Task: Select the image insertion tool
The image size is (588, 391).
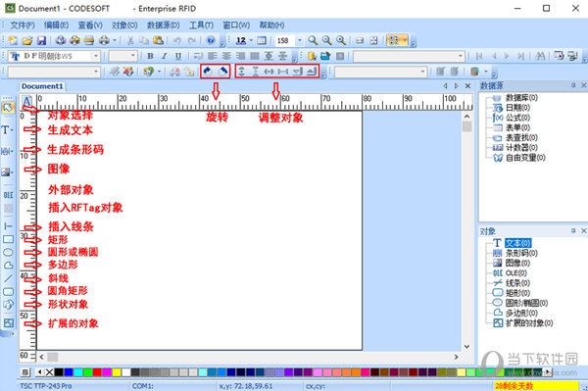Action: click(x=8, y=172)
